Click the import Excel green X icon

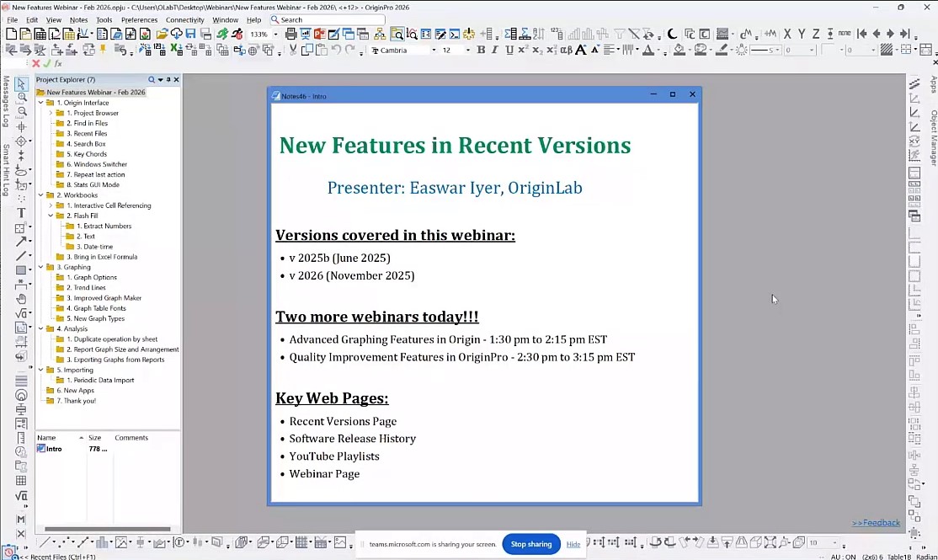(x=177, y=51)
